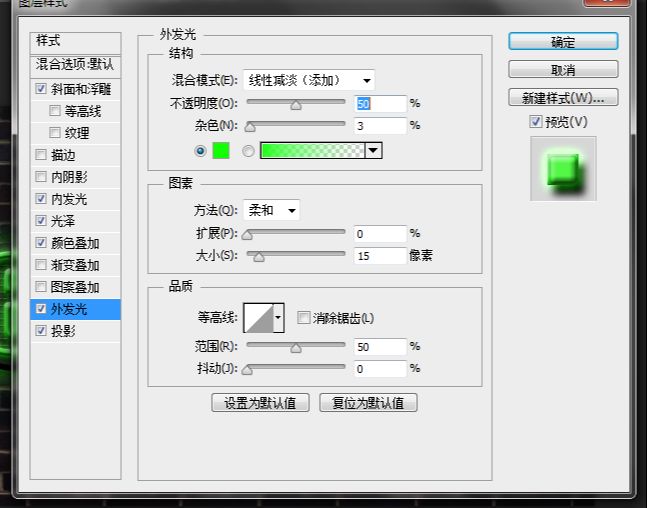
Task: Toggle the 预览(V) checkbox
Action: [x=536, y=122]
